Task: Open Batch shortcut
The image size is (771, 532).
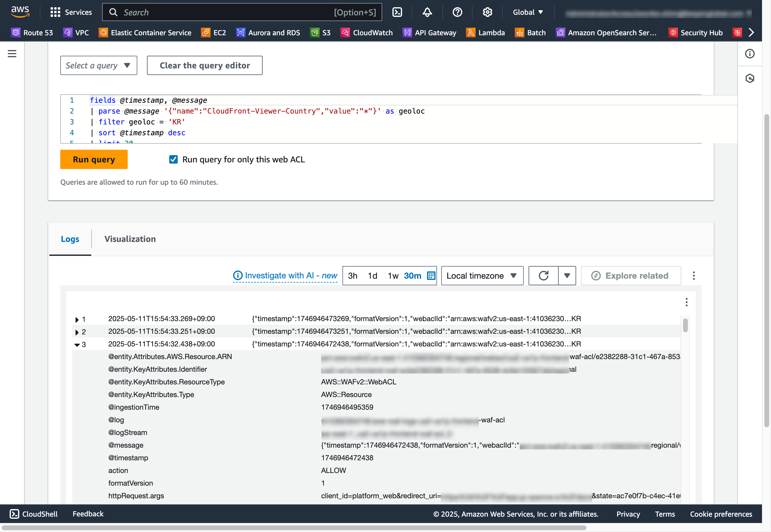Action: click(530, 33)
